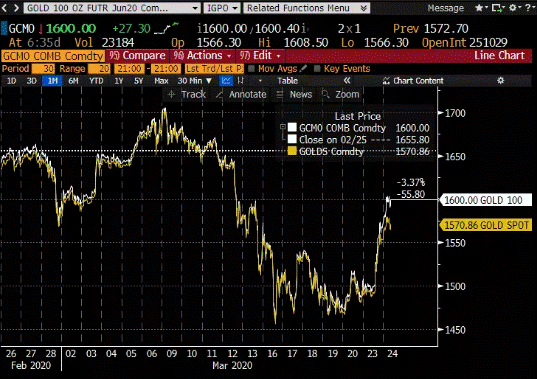537x379 pixels.
Task: Click the export window icon
Action: point(497,8)
